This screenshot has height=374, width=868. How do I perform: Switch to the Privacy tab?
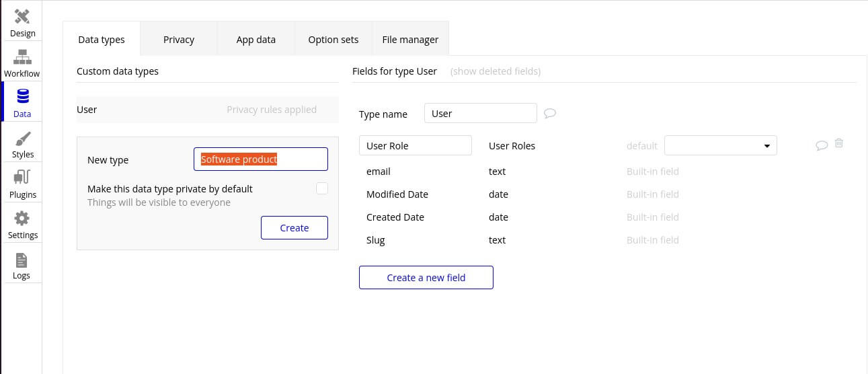click(179, 40)
